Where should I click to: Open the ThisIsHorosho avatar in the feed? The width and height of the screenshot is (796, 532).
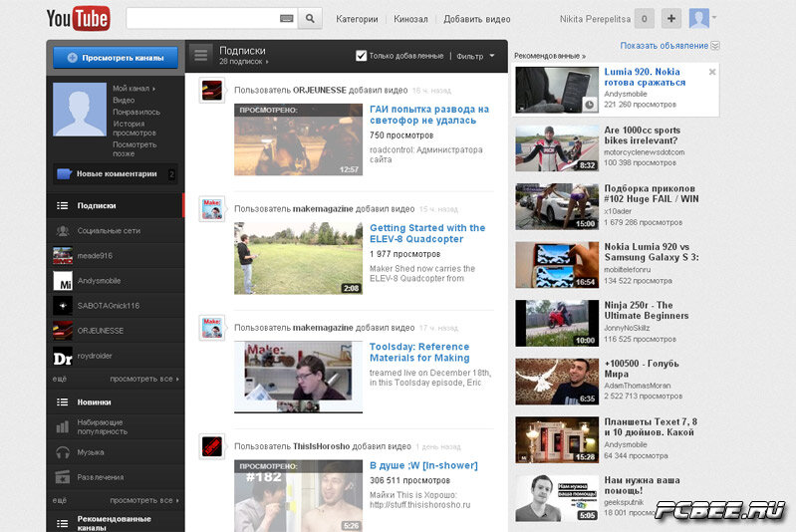coord(211,446)
